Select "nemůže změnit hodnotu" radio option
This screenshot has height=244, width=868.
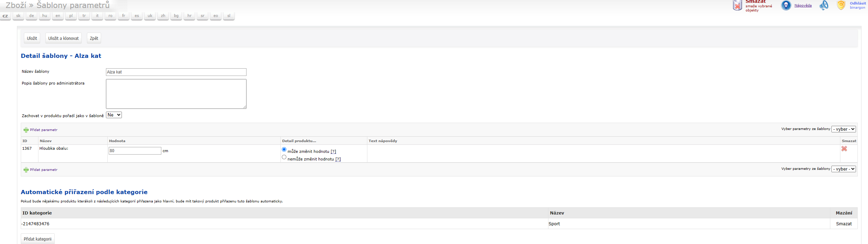click(284, 157)
